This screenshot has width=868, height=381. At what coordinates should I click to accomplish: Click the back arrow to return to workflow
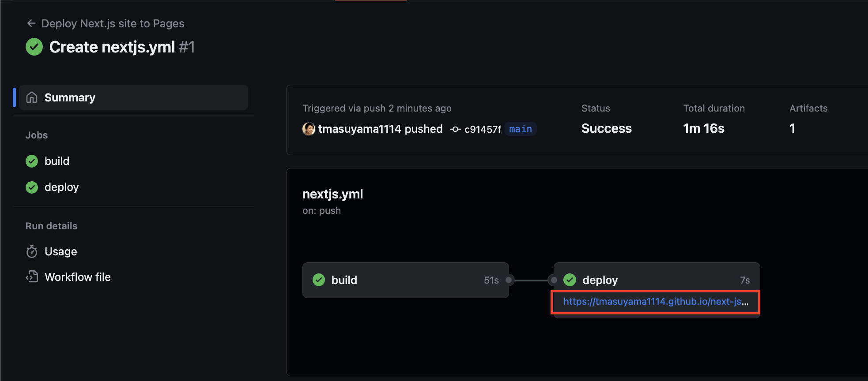31,23
